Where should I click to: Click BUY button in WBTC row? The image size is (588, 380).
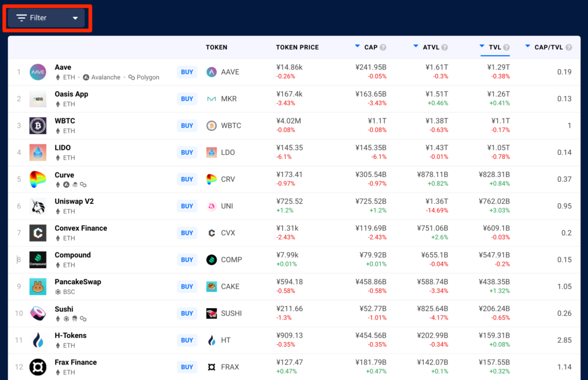(x=187, y=126)
